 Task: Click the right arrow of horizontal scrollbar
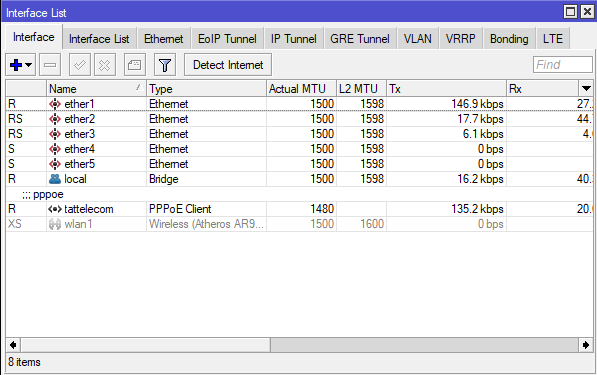(586, 345)
